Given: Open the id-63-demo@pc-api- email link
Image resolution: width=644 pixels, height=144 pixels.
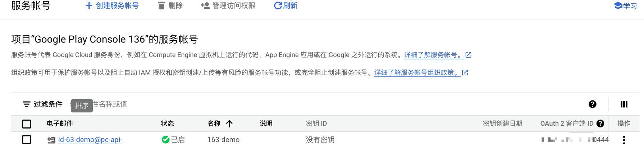Looking at the screenshot, I should coord(90,140).
